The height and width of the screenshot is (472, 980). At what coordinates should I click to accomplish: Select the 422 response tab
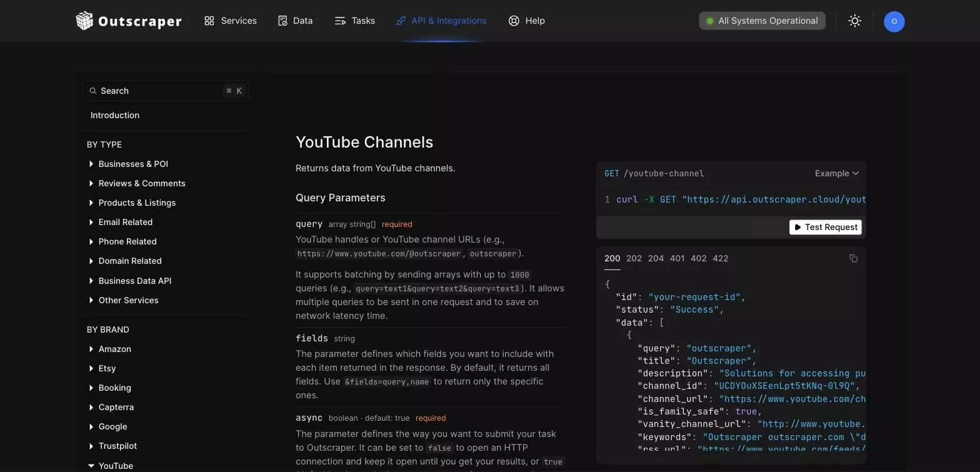pyautogui.click(x=720, y=258)
